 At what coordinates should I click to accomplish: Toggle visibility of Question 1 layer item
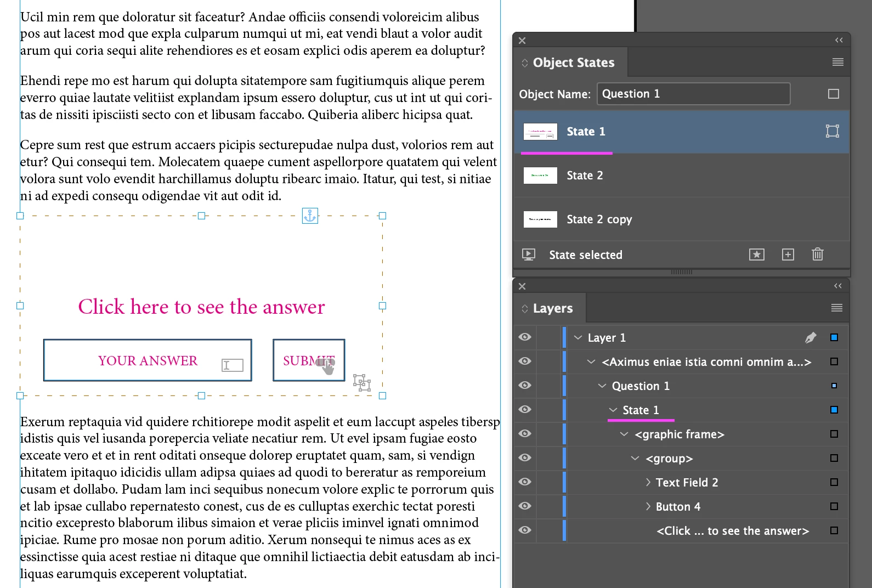point(525,386)
